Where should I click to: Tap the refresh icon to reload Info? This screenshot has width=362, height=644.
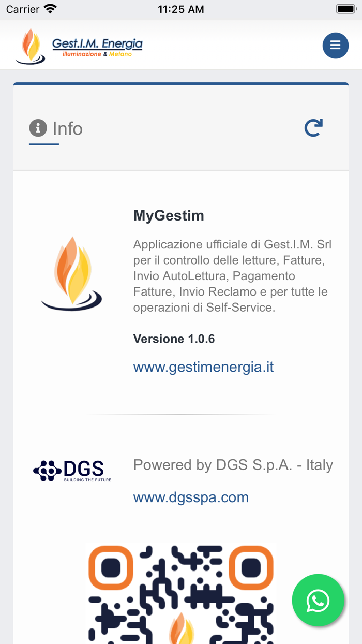pyautogui.click(x=313, y=128)
